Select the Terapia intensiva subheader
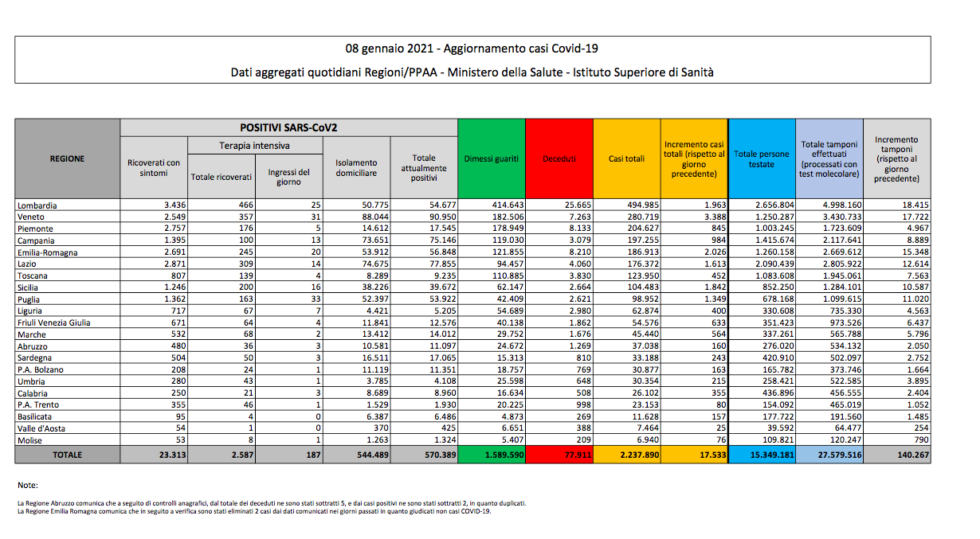Image resolution: width=980 pixels, height=539 pixels. (255, 146)
